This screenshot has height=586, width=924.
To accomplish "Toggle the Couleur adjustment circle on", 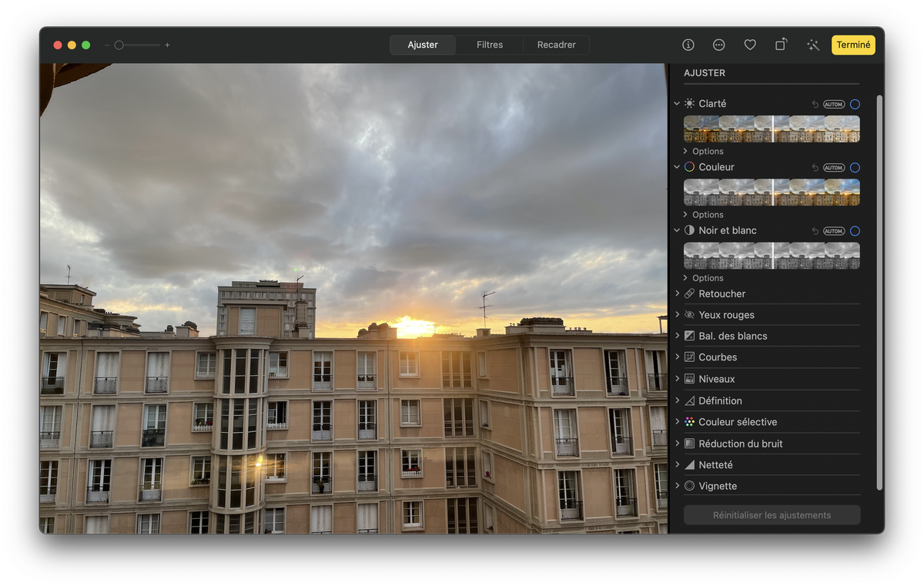I will pos(855,168).
